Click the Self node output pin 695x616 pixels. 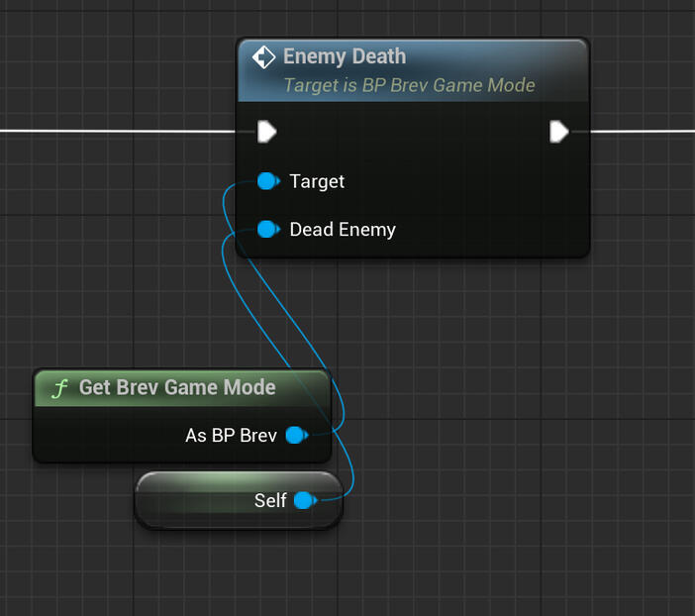pyautogui.click(x=304, y=501)
